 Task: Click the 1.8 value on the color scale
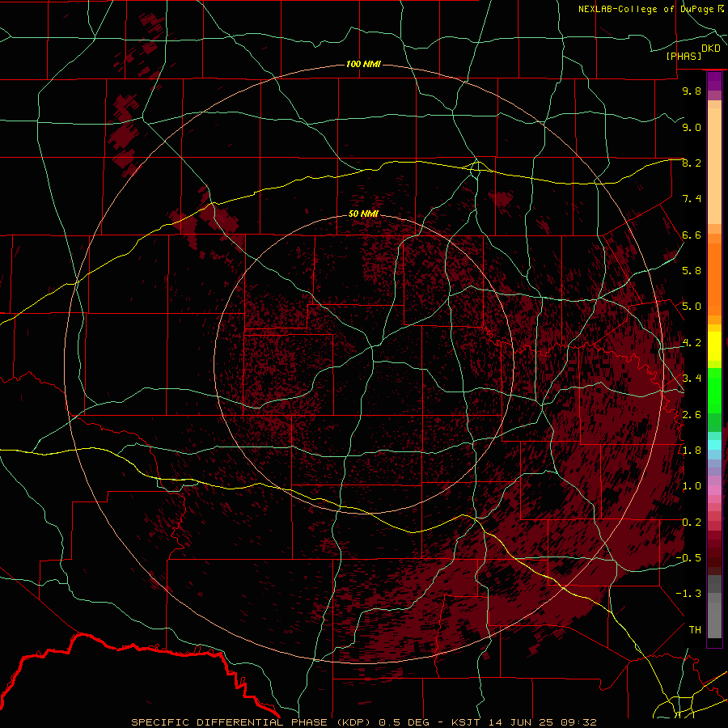tap(692, 451)
